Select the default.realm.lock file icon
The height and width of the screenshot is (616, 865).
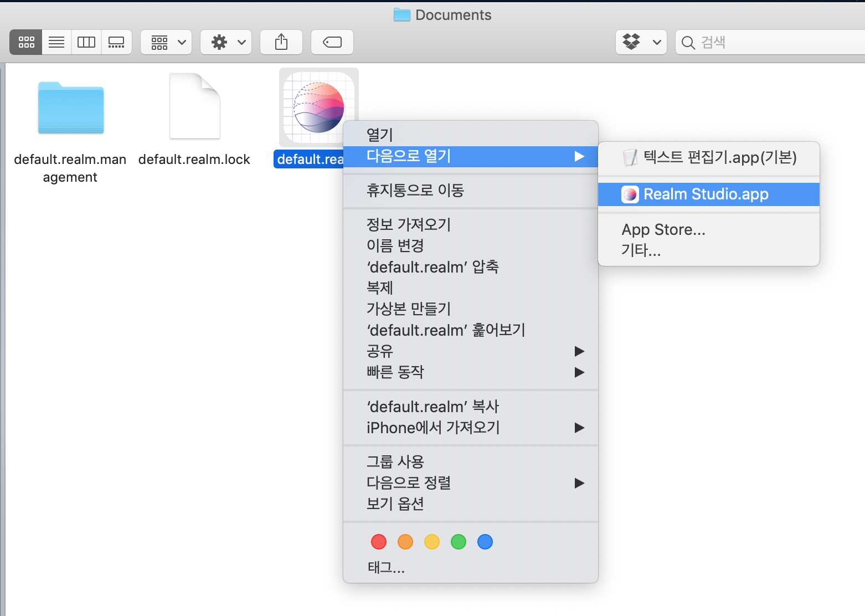coord(194,106)
